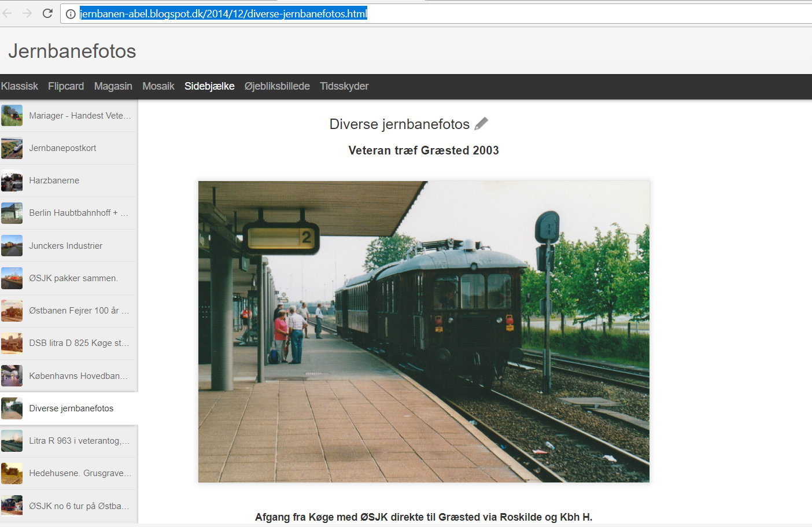The height and width of the screenshot is (527, 812).
Task: Switch to Mosaik view
Action: 158,86
